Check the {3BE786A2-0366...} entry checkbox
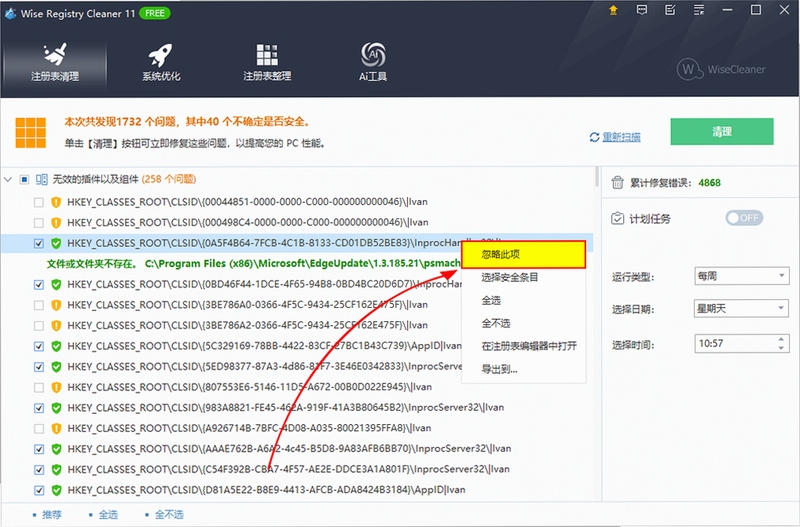This screenshot has width=800, height=527. (39, 325)
